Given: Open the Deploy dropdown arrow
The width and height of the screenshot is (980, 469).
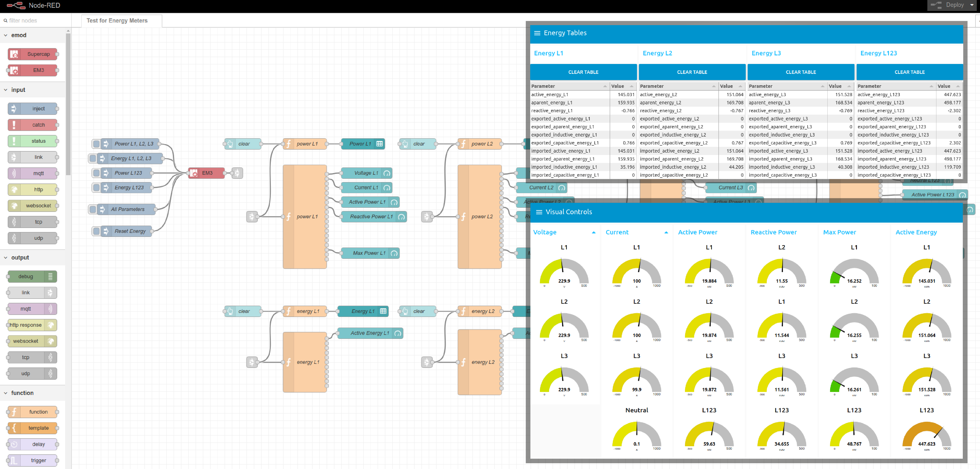Looking at the screenshot, I should click(x=971, y=5).
